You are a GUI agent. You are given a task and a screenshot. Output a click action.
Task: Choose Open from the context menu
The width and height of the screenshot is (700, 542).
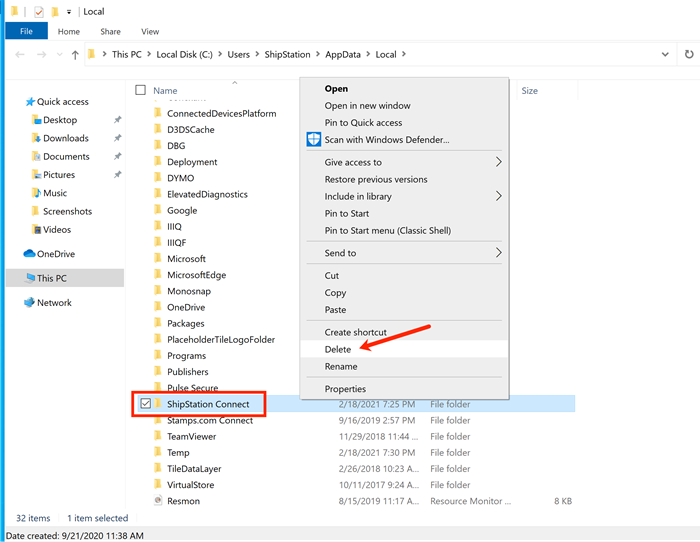pos(336,89)
